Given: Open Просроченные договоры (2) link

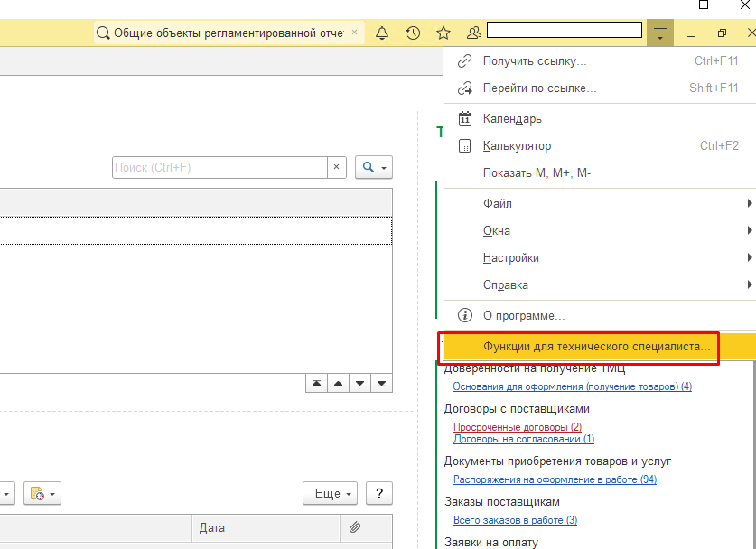Looking at the screenshot, I should (518, 427).
